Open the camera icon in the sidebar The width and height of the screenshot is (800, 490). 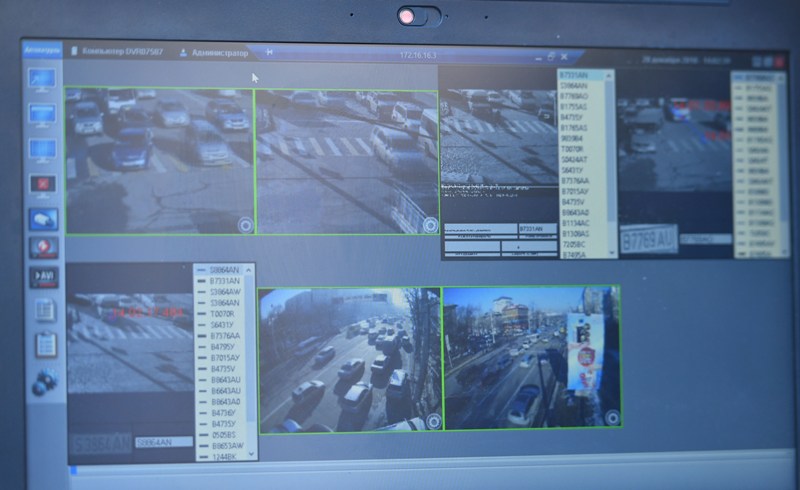(x=43, y=219)
